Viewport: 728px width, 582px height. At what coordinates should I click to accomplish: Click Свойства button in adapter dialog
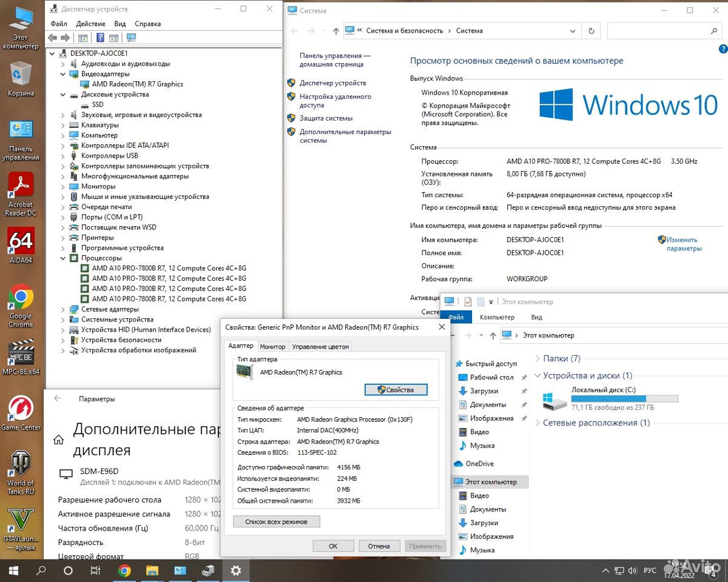396,390
